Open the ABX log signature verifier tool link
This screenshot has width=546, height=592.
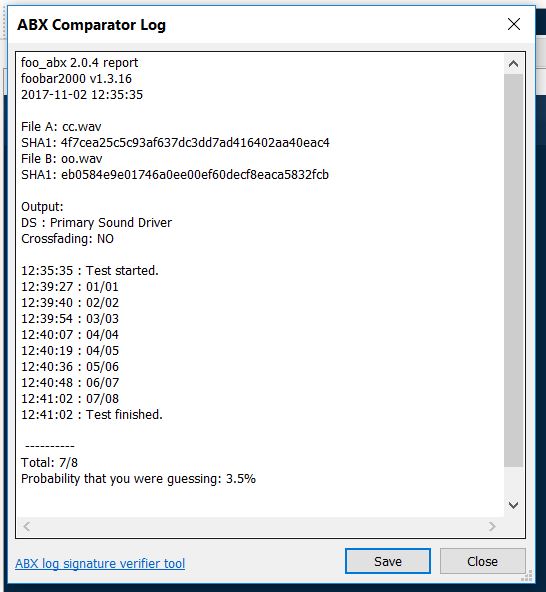100,563
